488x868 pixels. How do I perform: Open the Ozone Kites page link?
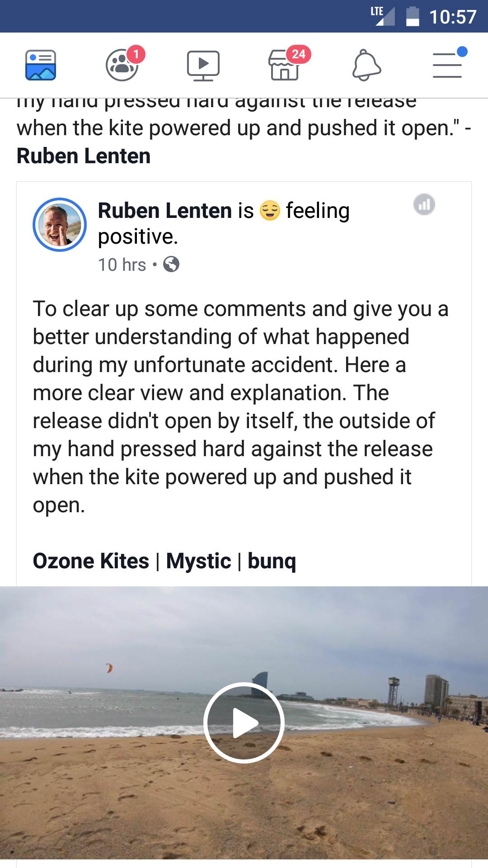click(91, 561)
